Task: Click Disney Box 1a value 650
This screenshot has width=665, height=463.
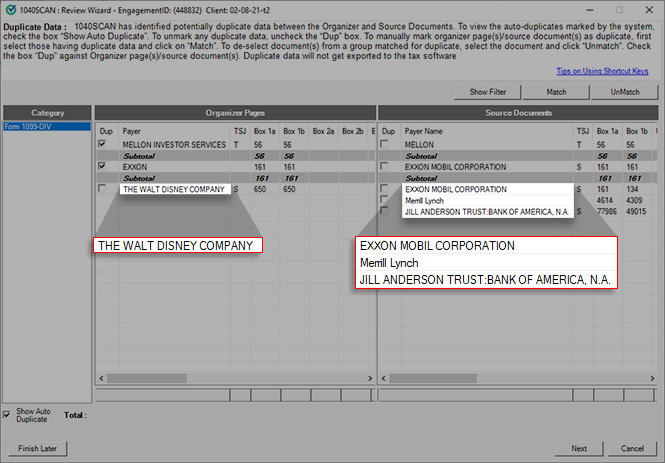Action: click(260, 189)
